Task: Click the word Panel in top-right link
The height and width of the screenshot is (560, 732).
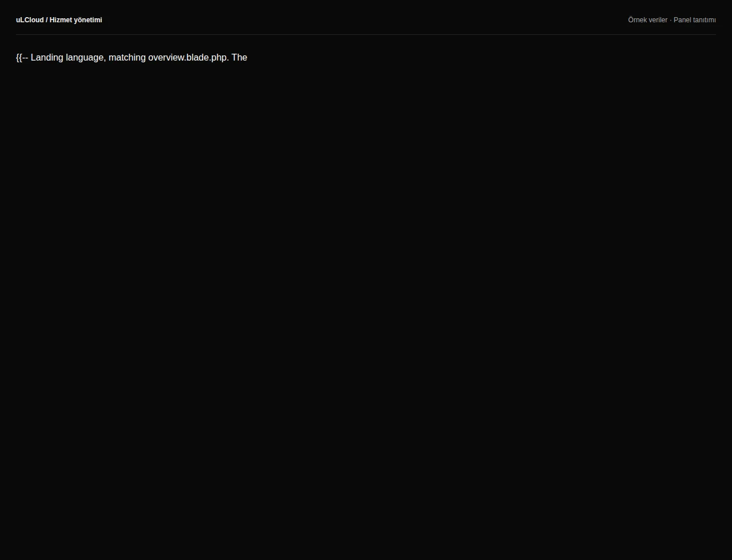Action: coord(682,20)
